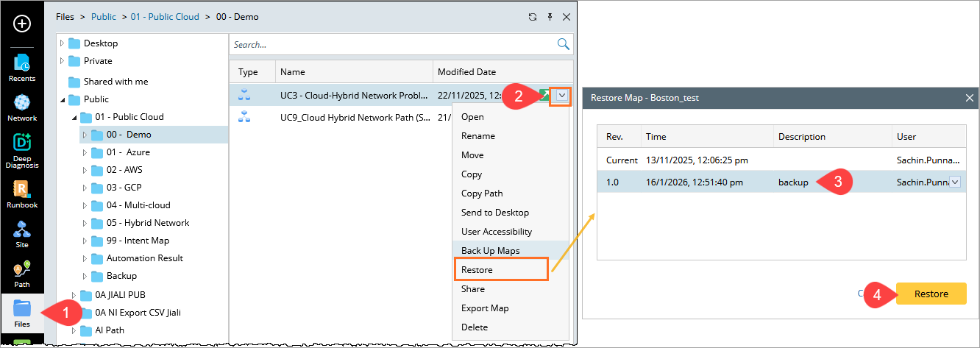Select the Automation Result folder

[x=145, y=258]
